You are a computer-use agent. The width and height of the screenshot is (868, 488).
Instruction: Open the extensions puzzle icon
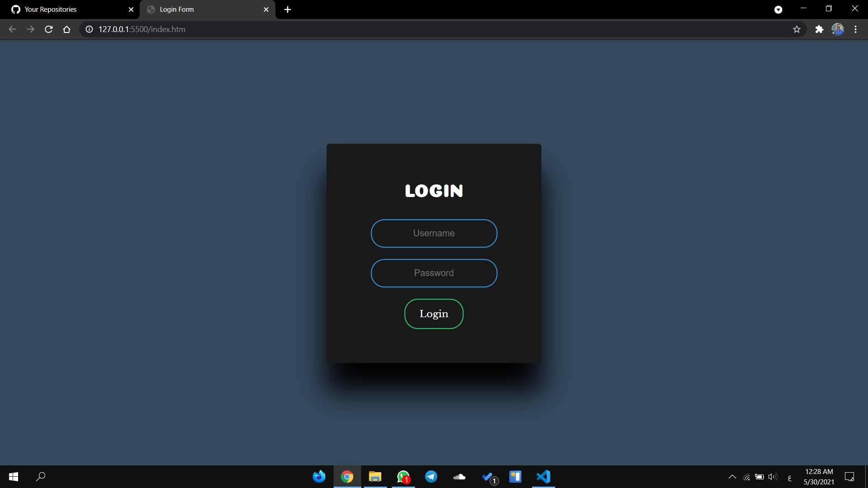click(x=819, y=29)
